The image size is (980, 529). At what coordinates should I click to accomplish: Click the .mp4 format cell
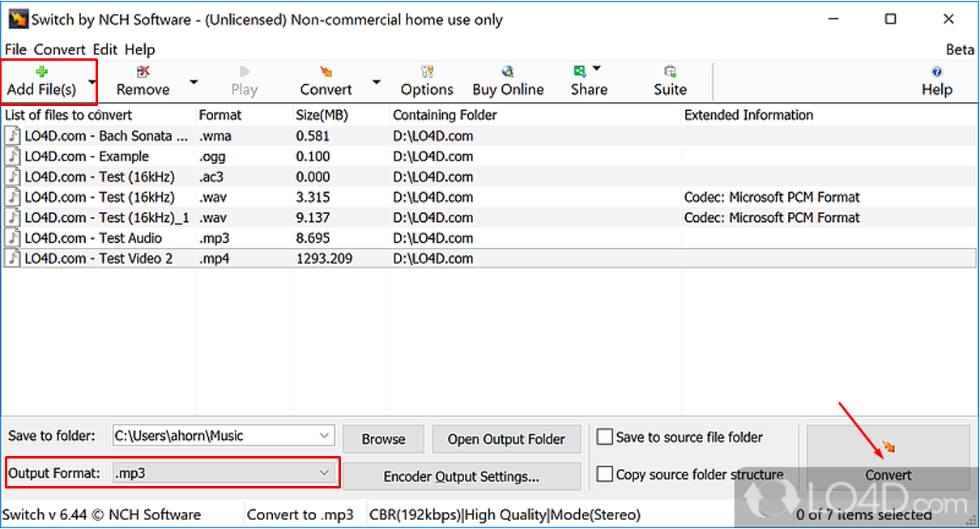click(x=214, y=258)
